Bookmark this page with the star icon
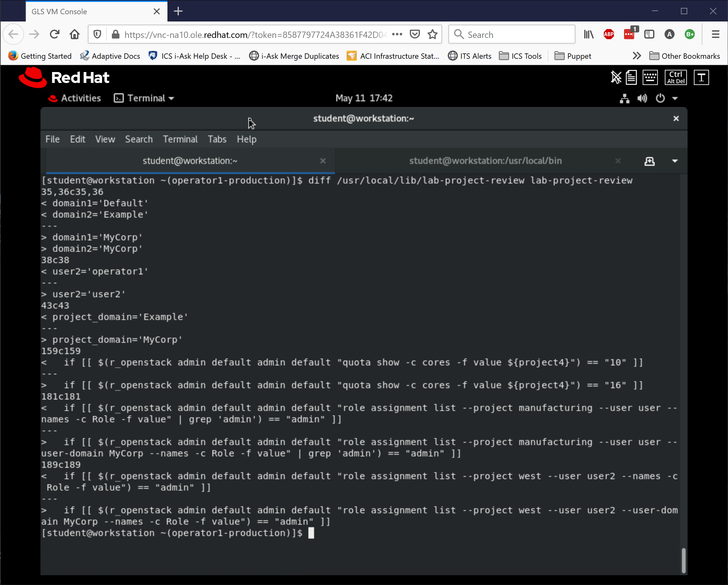The height and width of the screenshot is (585, 728). [x=433, y=34]
